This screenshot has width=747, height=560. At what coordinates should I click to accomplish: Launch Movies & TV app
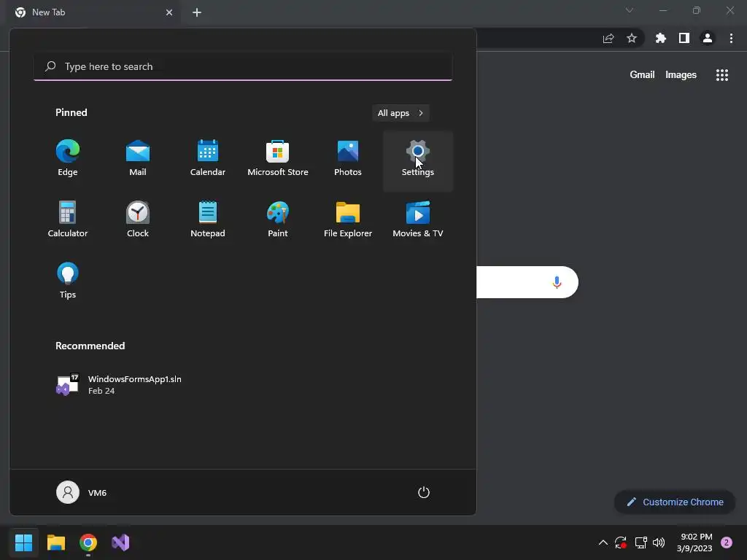point(418,219)
